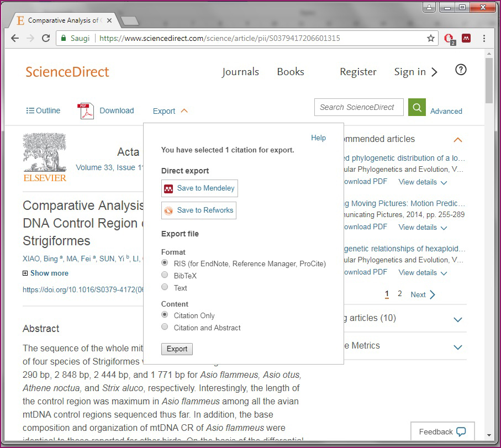Screen dimensions: 501x448
Task: Open Chrome's three-dot menu
Action: coord(484,39)
